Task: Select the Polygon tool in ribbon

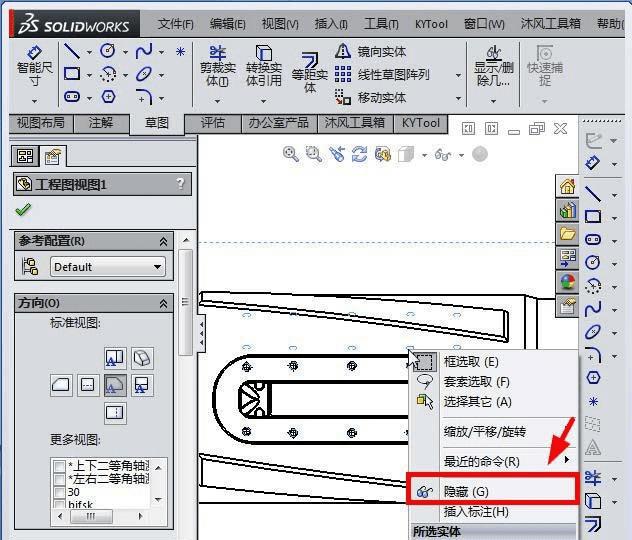Action: (x=108, y=97)
